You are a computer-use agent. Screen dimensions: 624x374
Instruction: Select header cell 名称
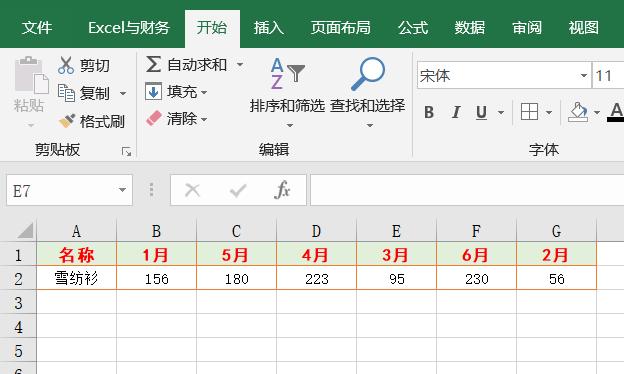point(76,254)
